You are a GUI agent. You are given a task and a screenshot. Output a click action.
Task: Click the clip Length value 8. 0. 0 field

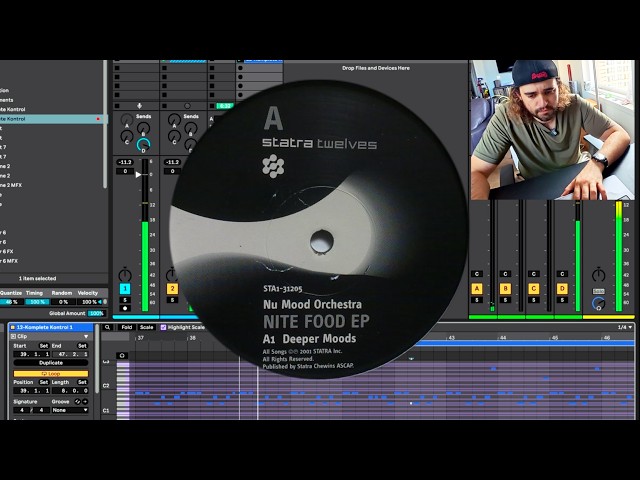click(x=70, y=391)
